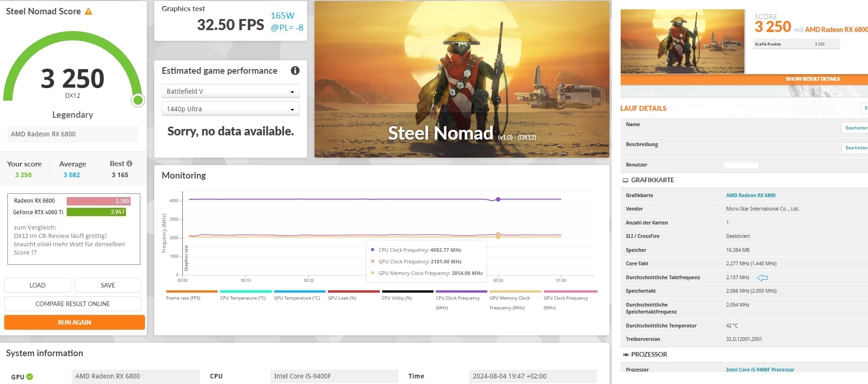The image size is (868, 384).
Task: Click the Radeon RX 6800 comparison bar 3.180
Action: 99,201
